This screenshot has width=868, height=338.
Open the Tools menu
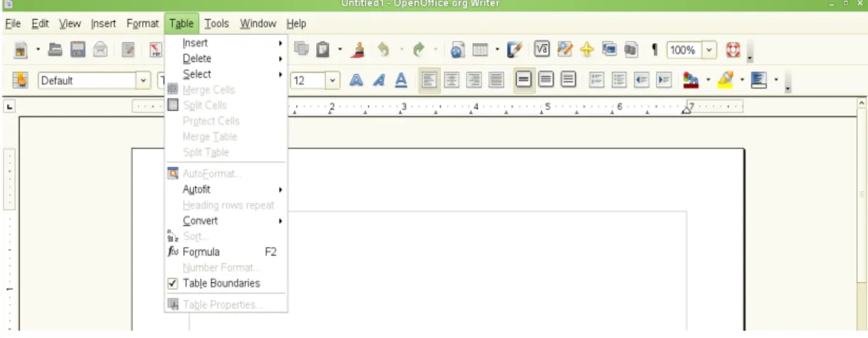pos(217,23)
